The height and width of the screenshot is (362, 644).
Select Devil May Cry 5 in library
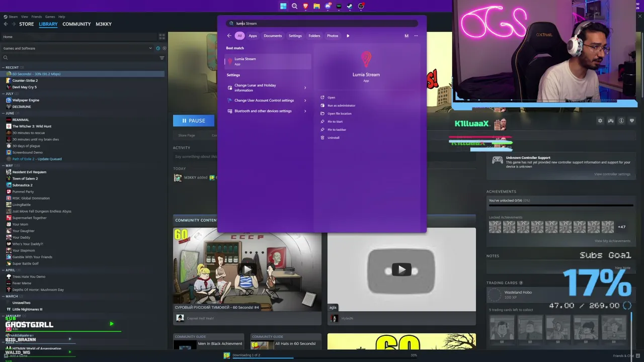(x=24, y=87)
